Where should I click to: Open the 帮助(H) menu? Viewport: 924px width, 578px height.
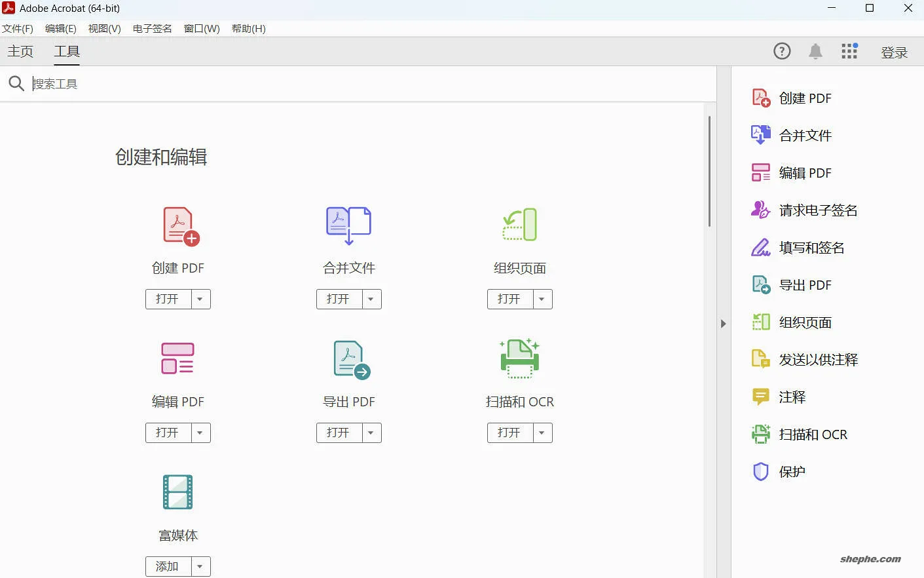(249, 29)
